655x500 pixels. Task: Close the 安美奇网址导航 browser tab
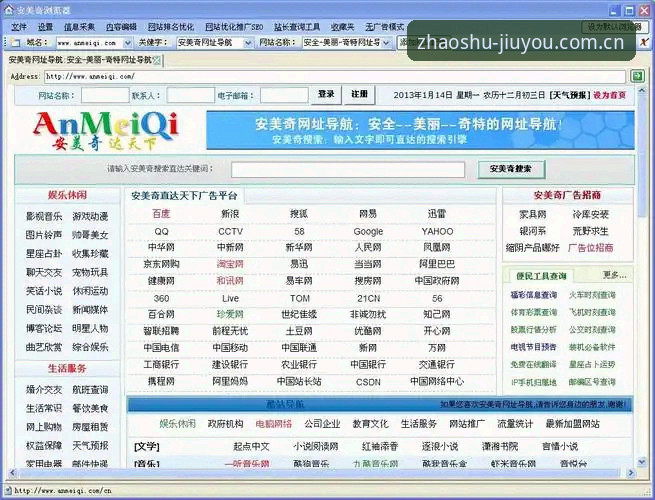[157, 61]
